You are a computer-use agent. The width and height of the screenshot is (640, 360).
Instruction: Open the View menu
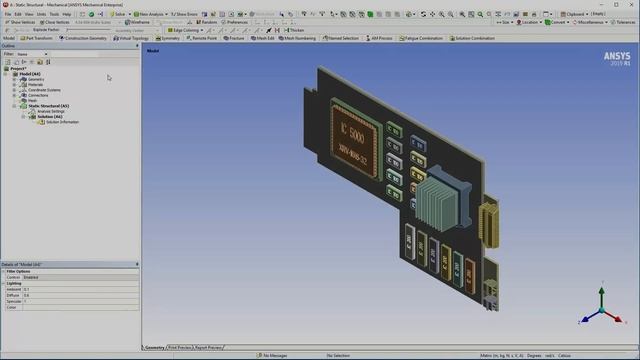pyautogui.click(x=29, y=14)
